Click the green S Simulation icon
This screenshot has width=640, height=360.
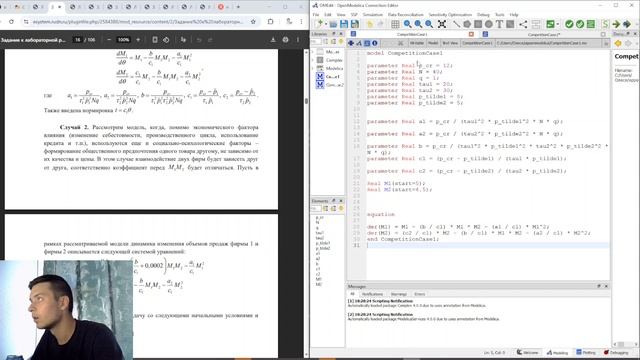(605, 24)
